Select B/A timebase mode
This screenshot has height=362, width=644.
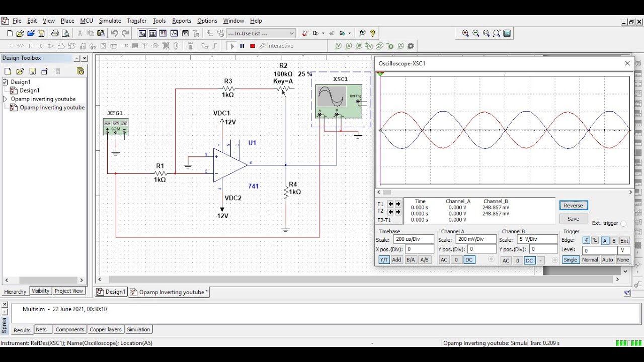(x=411, y=260)
